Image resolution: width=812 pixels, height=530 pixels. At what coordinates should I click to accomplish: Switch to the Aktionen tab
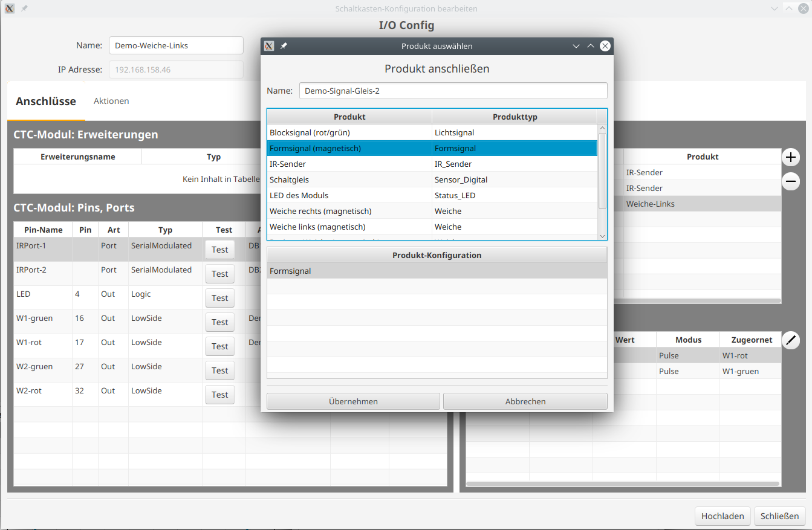pos(111,101)
